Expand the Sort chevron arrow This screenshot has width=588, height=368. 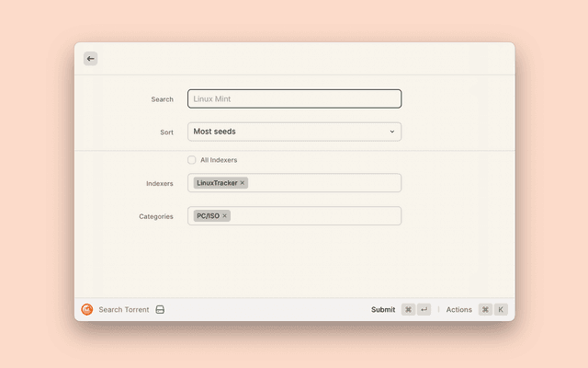392,132
